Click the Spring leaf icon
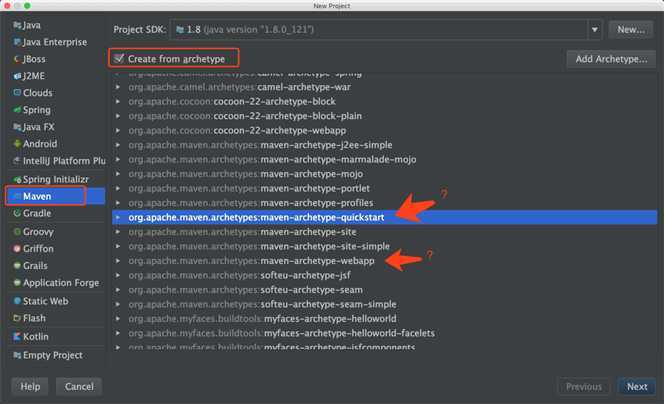The height and width of the screenshot is (404, 664). (x=17, y=110)
